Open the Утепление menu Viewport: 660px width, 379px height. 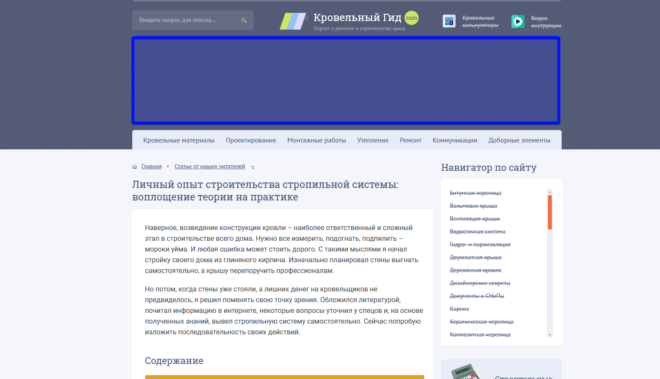point(373,140)
